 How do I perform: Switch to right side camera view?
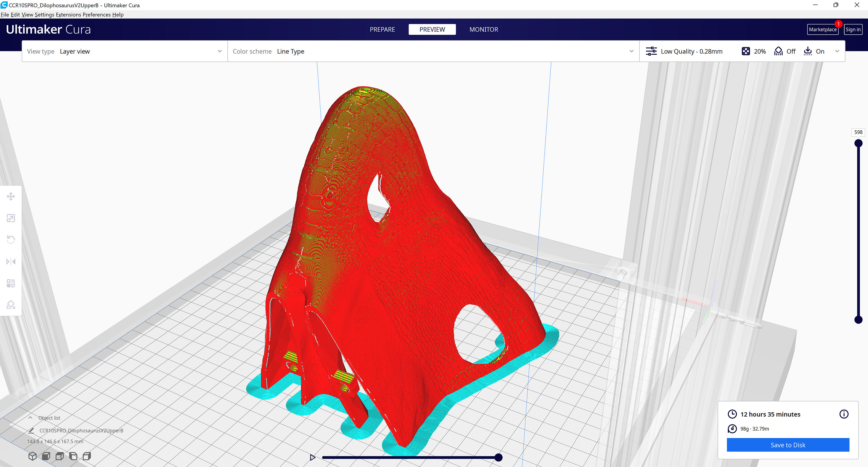(87, 456)
